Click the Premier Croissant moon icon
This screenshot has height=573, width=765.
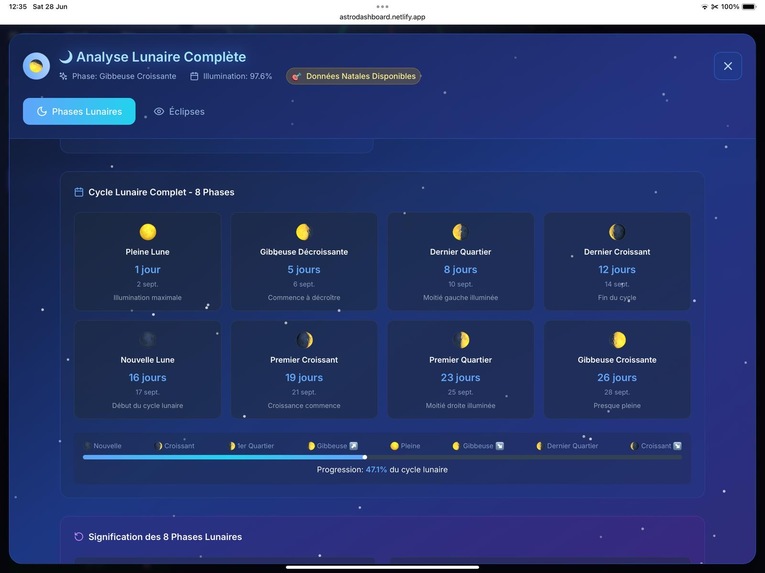[x=304, y=340]
